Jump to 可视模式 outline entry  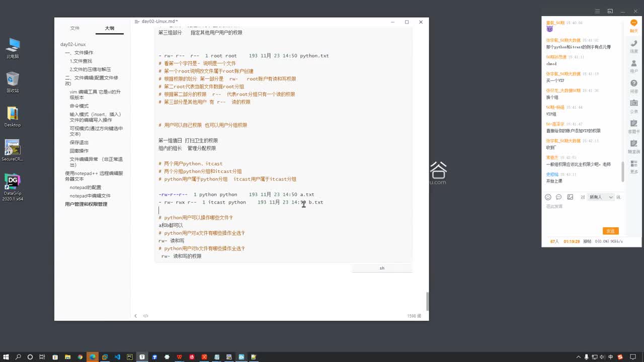96,131
